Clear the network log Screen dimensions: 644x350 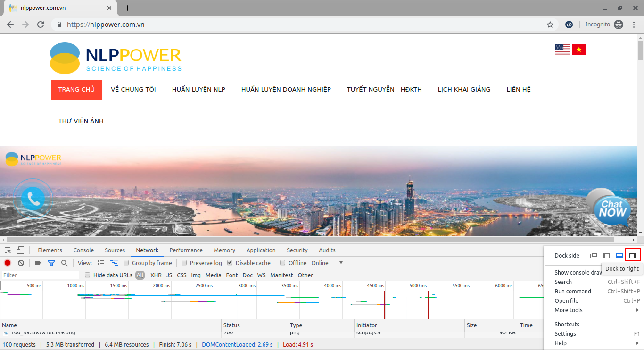pos(21,263)
